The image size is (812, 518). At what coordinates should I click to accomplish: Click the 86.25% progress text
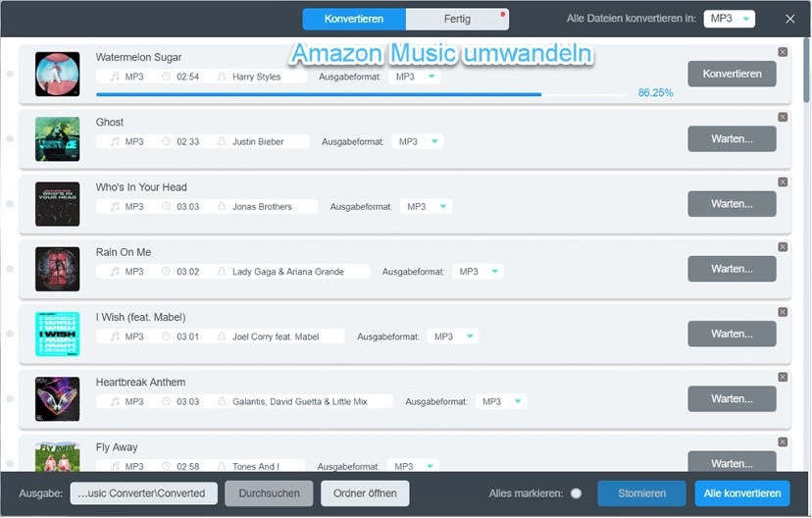[x=656, y=93]
